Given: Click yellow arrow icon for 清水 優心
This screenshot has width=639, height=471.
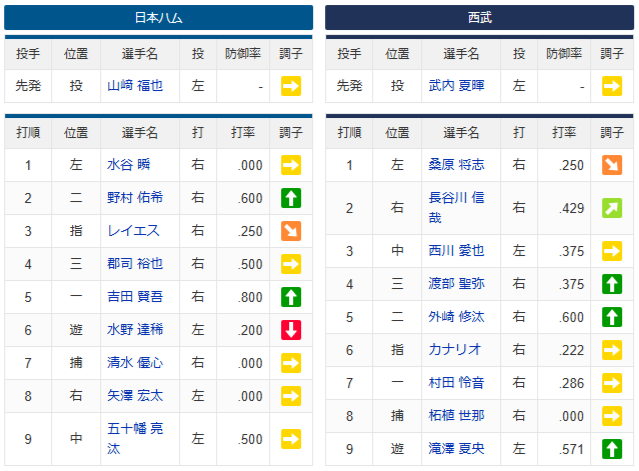Looking at the screenshot, I should [291, 363].
